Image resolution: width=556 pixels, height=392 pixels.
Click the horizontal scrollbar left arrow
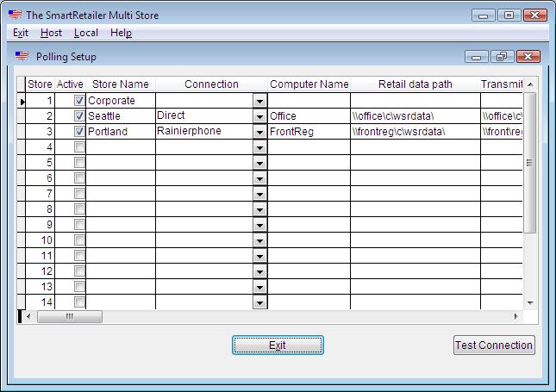click(x=28, y=316)
